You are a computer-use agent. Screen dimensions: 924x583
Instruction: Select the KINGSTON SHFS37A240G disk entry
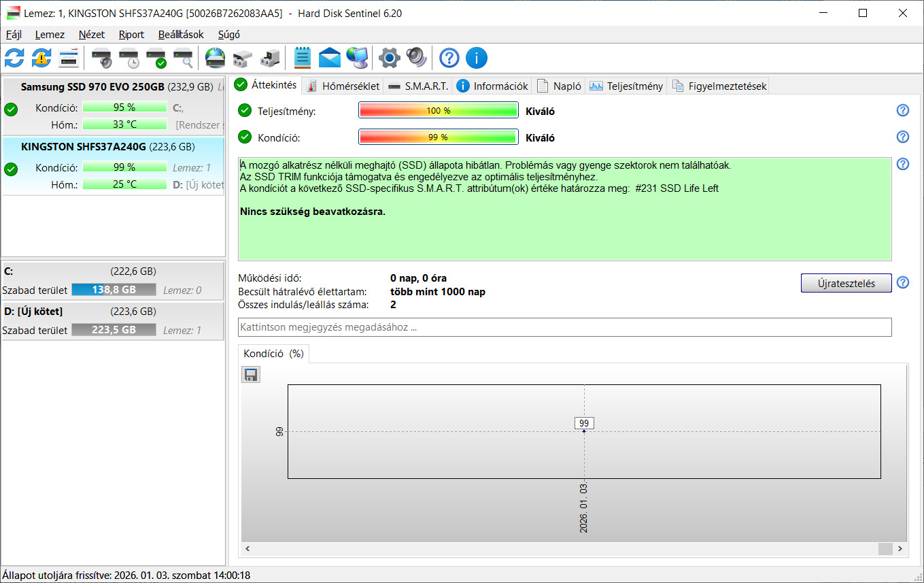click(113, 166)
